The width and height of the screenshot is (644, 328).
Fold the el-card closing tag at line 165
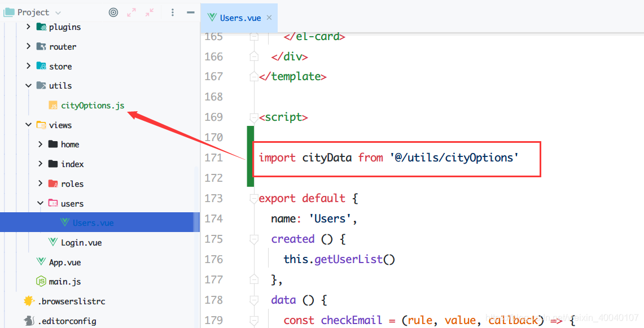click(254, 36)
